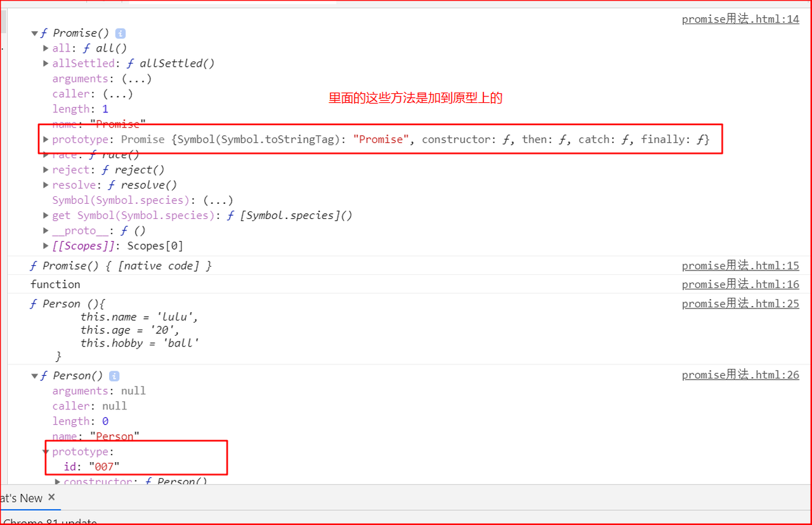The width and height of the screenshot is (812, 525).
Task: Click the info icon beside Promise()
Action: (121, 33)
